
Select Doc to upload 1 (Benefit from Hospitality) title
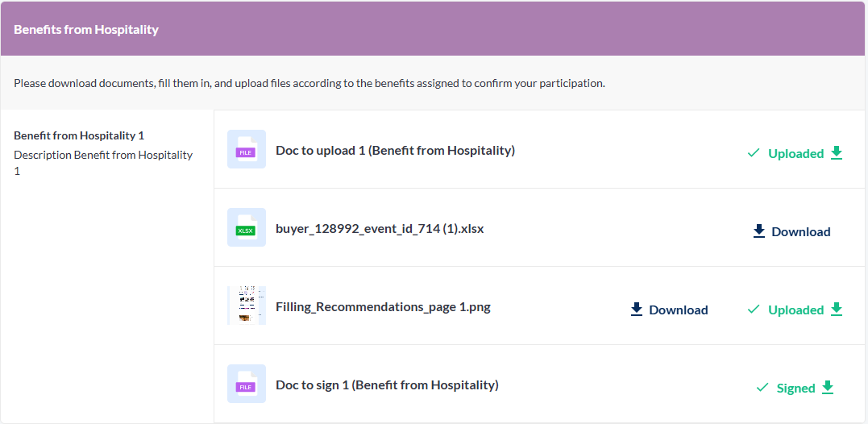click(395, 150)
